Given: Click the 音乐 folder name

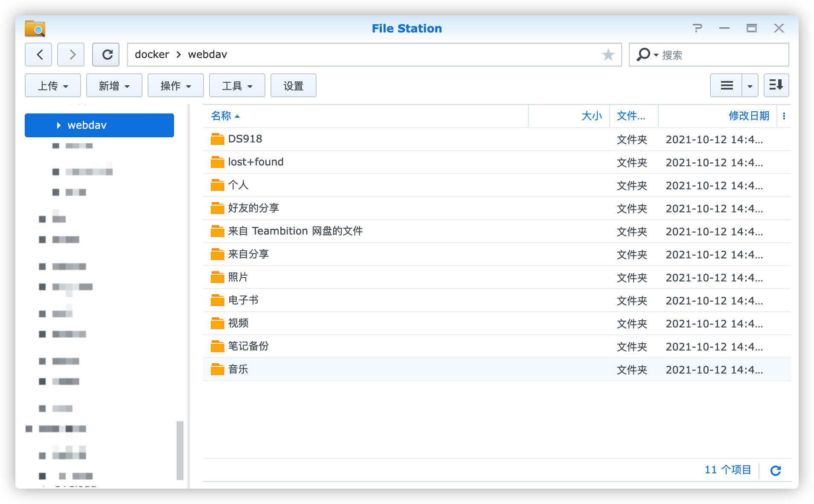Looking at the screenshot, I should (238, 369).
